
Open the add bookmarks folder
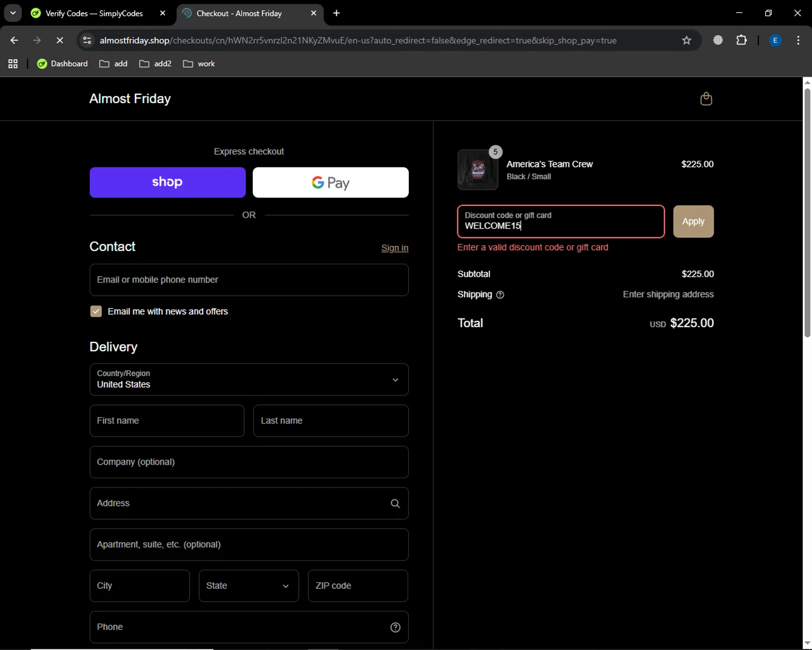[x=114, y=64]
